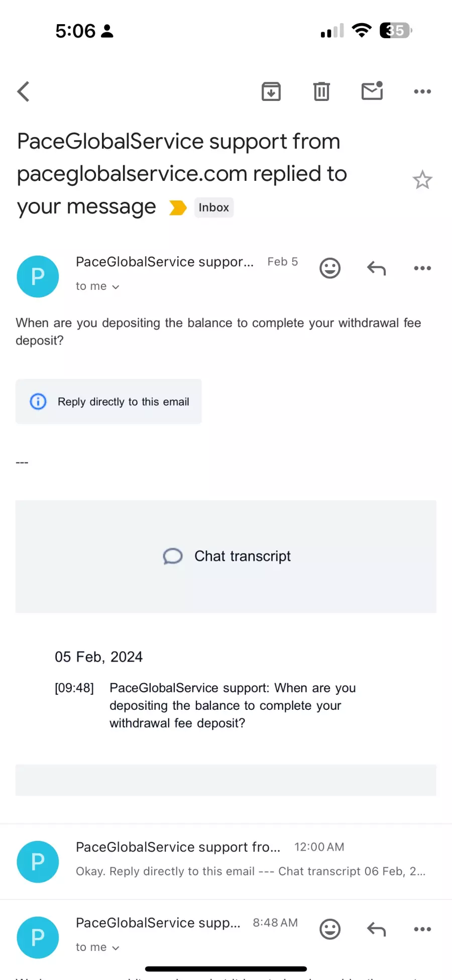The image size is (452, 980).
Task: Reply to the 8:48 AM message
Action: [x=376, y=929]
